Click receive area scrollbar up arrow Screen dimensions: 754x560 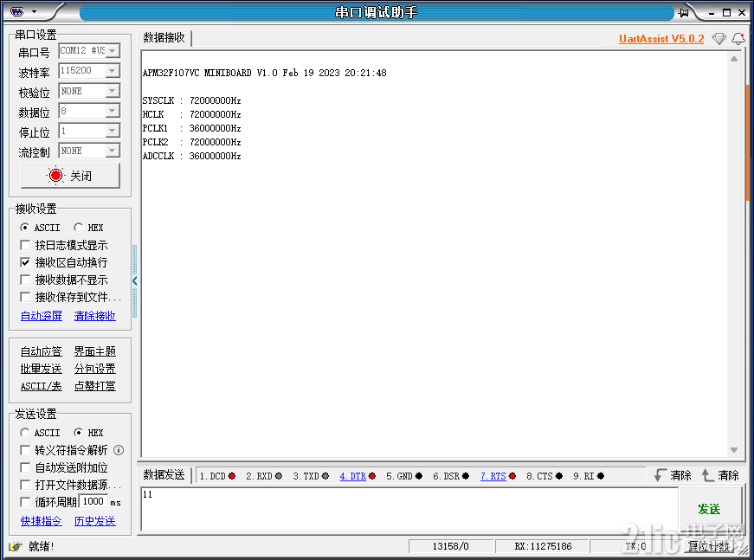[x=734, y=59]
